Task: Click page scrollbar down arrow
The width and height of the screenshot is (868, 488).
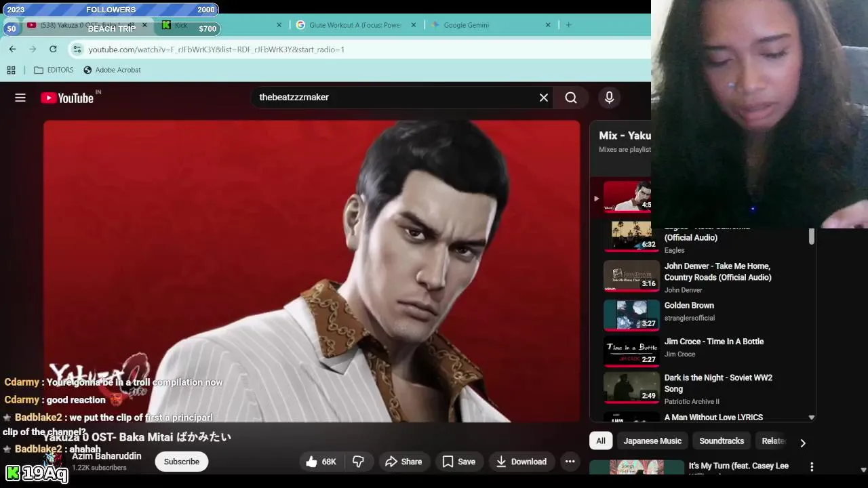Action: point(863,469)
